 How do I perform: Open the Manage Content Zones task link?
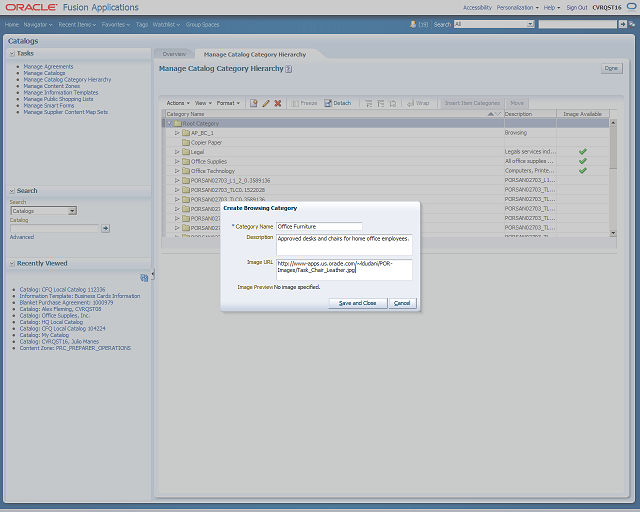coord(51,86)
